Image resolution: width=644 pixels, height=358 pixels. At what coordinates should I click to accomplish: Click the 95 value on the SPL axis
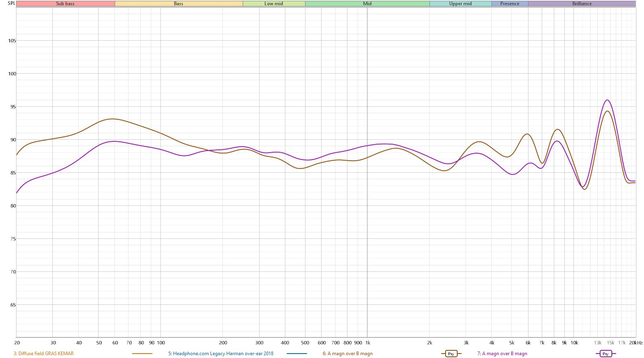[13, 107]
